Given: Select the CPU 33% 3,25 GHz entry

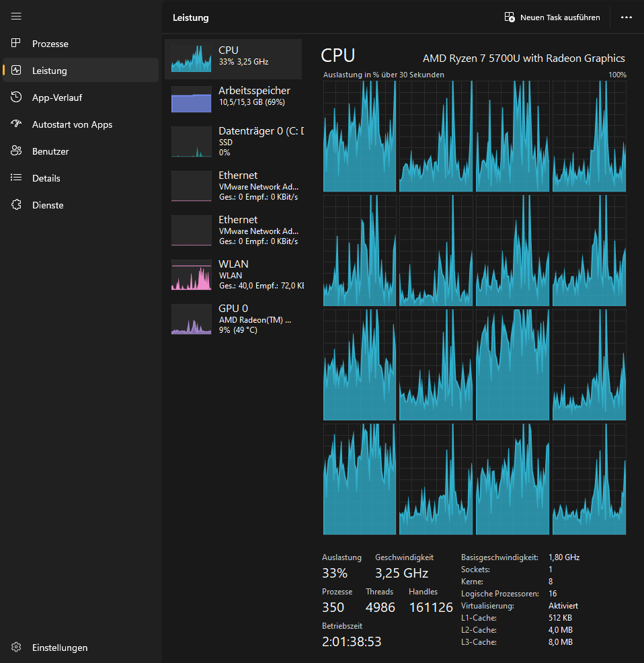Looking at the screenshot, I should [x=233, y=59].
